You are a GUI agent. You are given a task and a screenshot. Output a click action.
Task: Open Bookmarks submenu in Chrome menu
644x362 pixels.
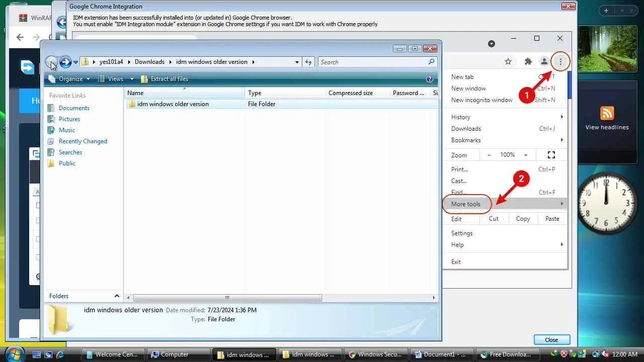[505, 140]
